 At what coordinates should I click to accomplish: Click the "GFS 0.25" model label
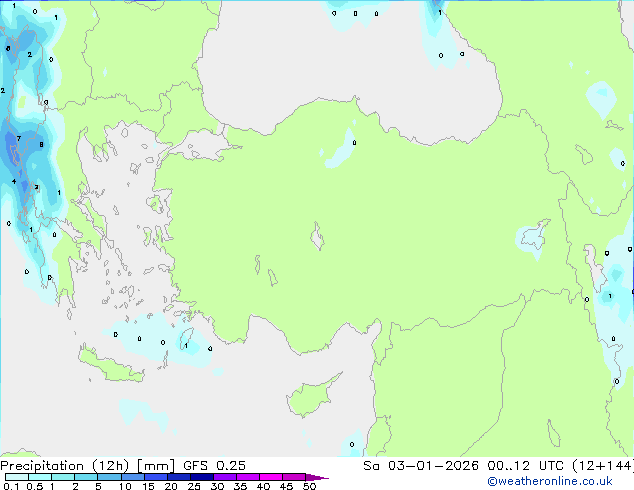click(214, 466)
